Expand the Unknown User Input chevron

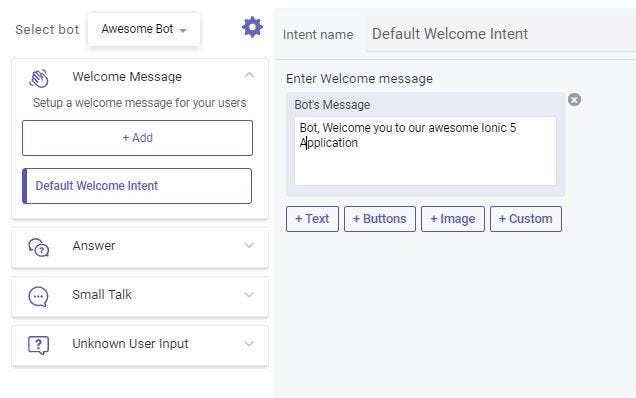coord(249,344)
